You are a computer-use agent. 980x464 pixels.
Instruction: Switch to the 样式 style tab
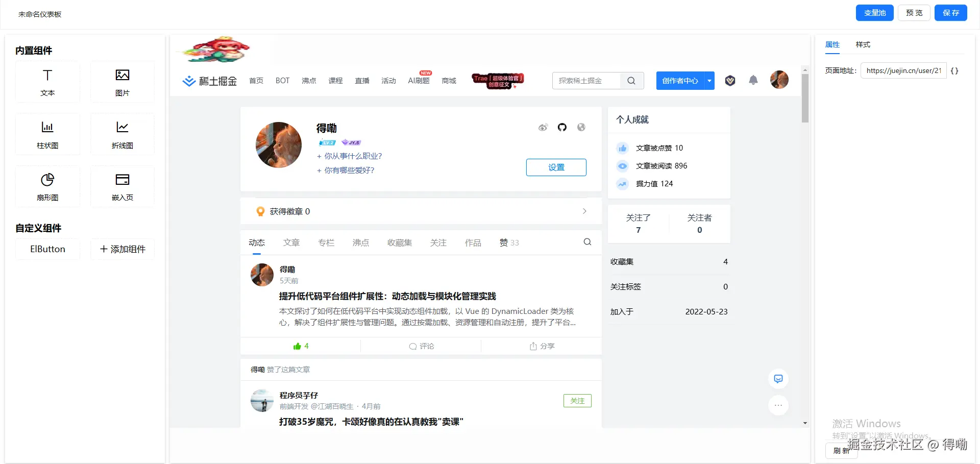(862, 45)
